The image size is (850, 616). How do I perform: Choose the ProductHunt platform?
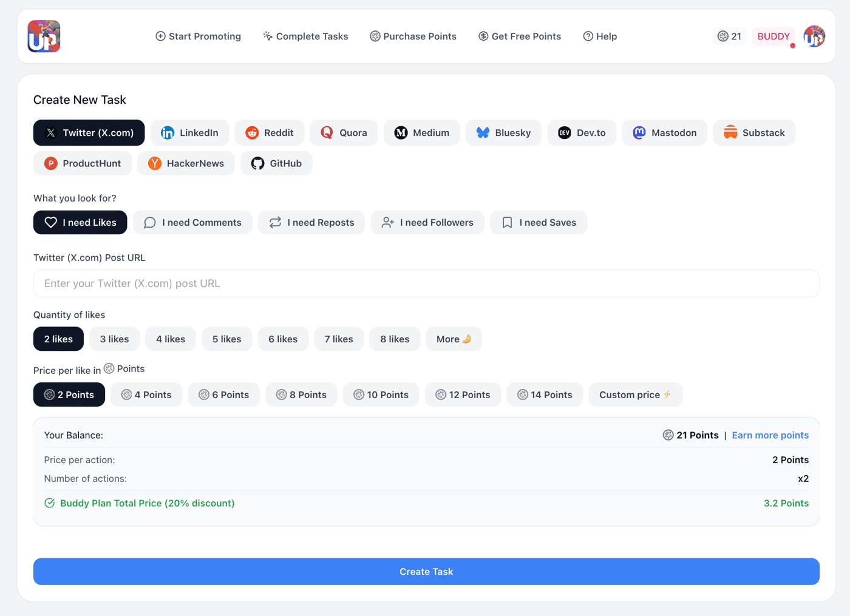[83, 163]
